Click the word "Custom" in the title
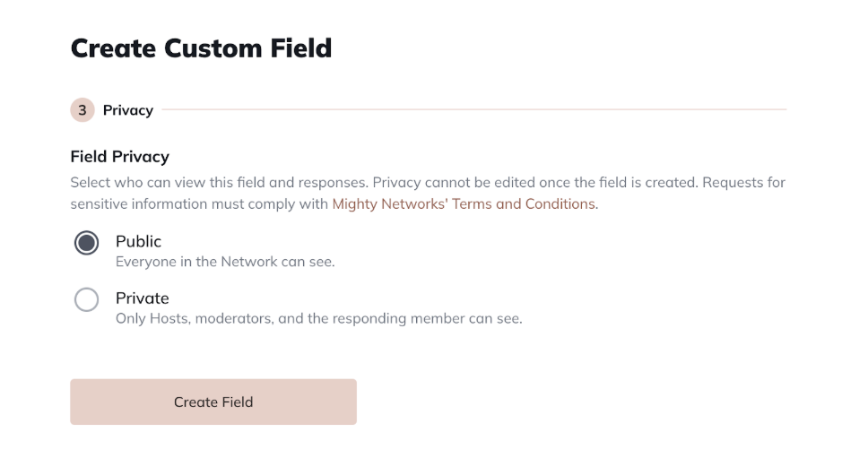The height and width of the screenshot is (475, 868). (204, 47)
